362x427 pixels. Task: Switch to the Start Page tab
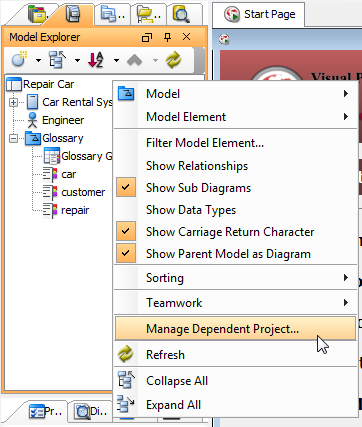coord(259,14)
